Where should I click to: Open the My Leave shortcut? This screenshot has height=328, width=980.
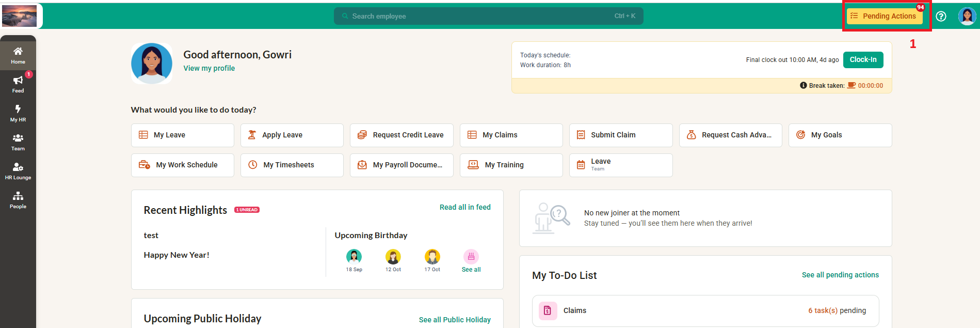(x=183, y=135)
